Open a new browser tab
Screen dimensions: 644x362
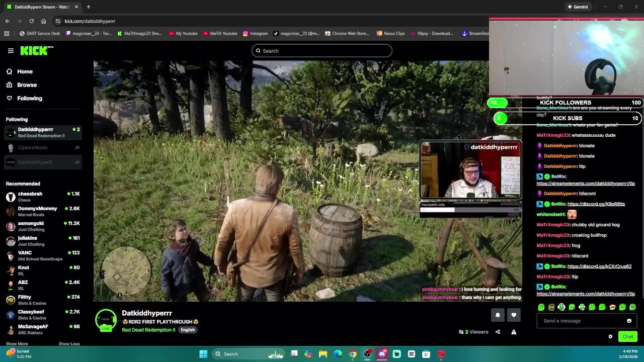(x=88, y=7)
